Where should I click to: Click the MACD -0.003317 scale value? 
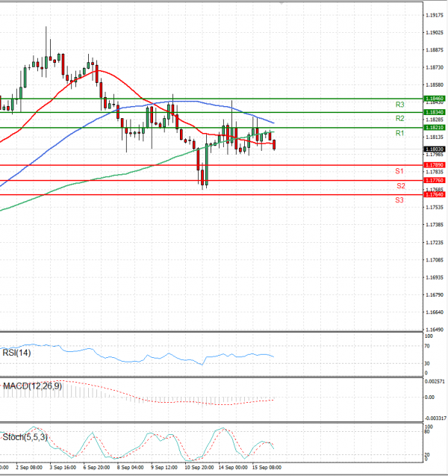coord(435,418)
